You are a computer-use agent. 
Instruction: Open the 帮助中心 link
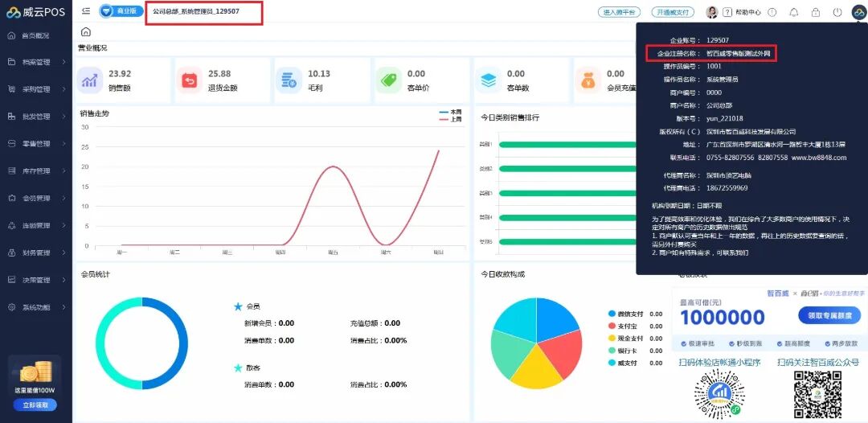point(747,12)
